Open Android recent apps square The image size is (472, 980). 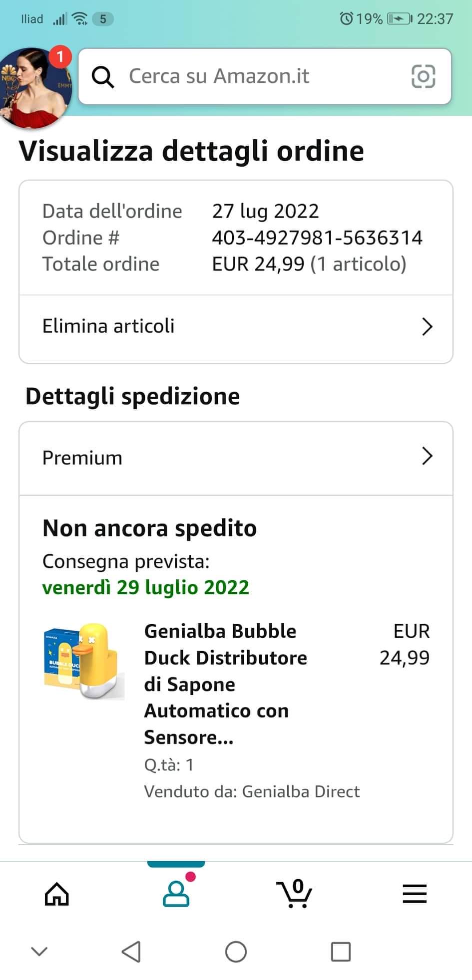(341, 952)
